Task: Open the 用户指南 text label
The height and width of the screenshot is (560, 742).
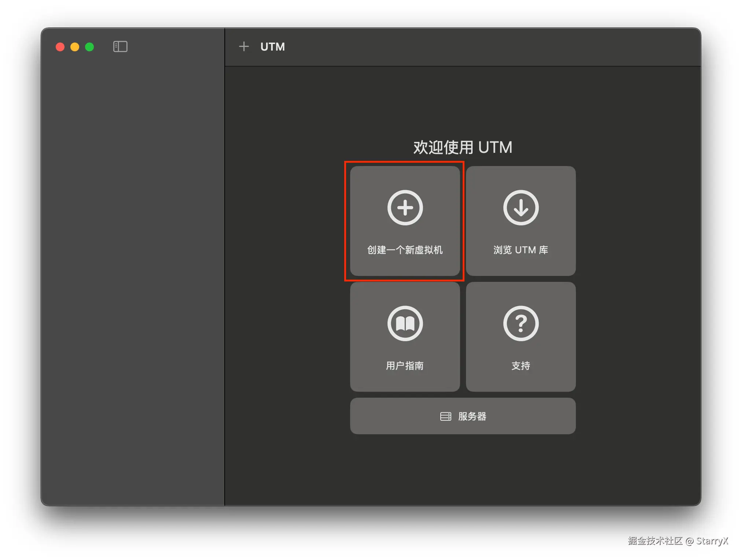Action: click(405, 366)
